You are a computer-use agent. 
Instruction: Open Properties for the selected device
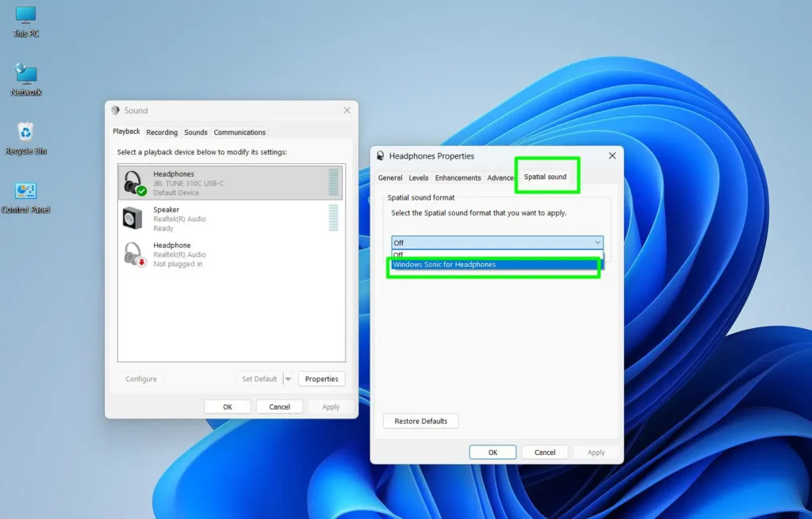[321, 379]
